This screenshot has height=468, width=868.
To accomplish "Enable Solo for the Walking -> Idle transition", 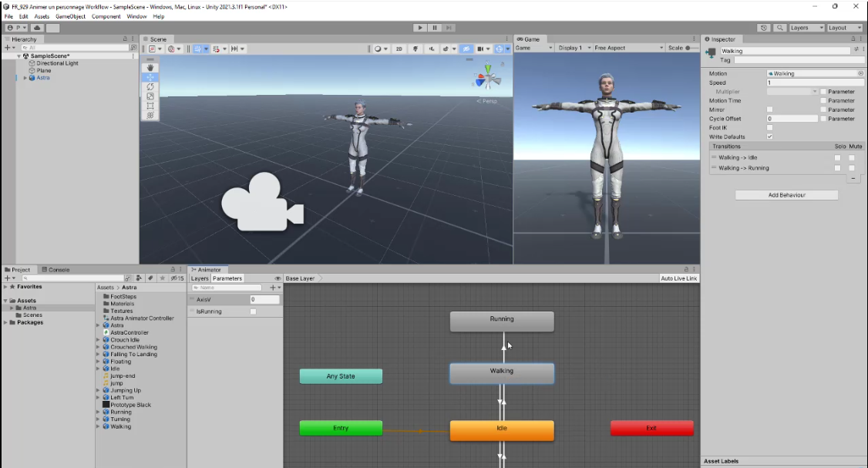I will tap(836, 157).
